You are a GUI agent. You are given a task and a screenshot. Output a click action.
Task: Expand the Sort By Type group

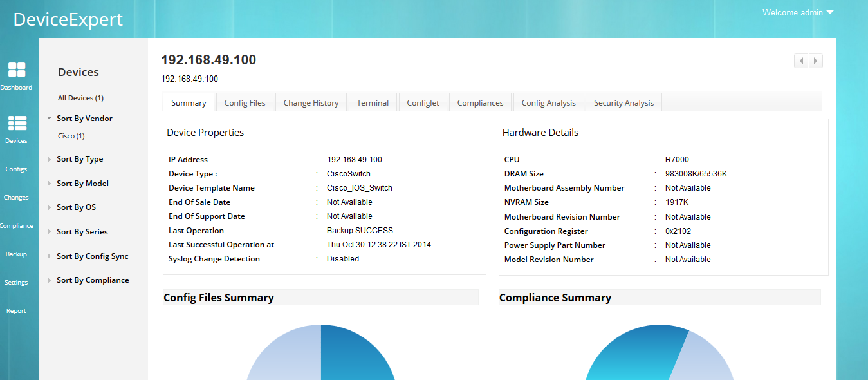coord(80,158)
